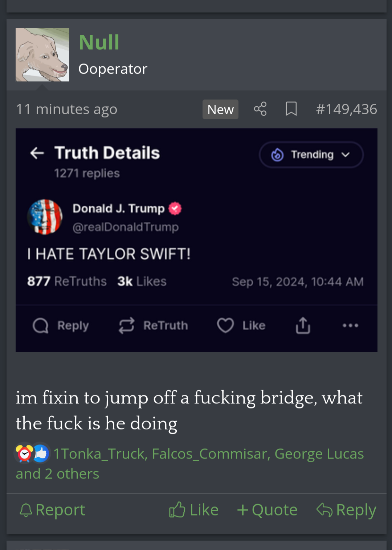
Task: Click the upload share icon in the Truth
Action: pos(303,325)
